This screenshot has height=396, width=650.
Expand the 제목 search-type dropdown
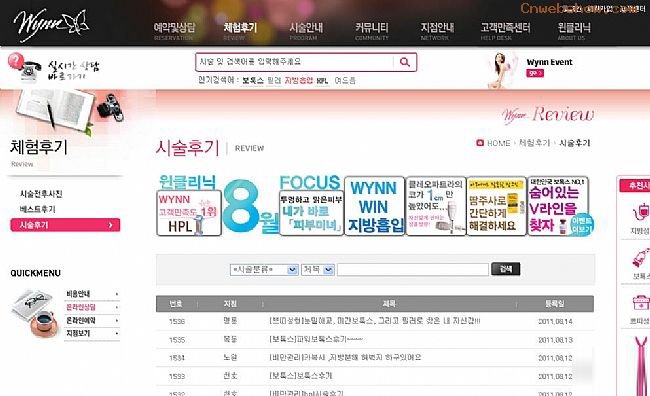coord(318,270)
